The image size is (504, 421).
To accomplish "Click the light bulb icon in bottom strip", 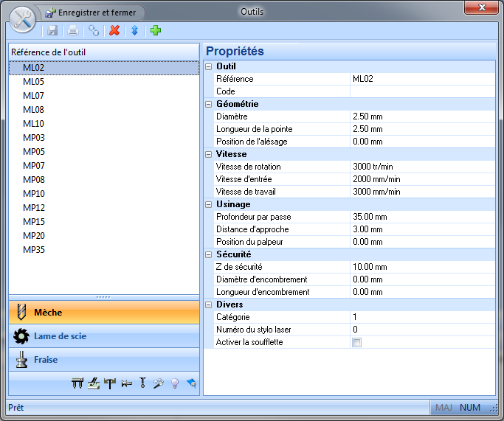I will tap(176, 383).
